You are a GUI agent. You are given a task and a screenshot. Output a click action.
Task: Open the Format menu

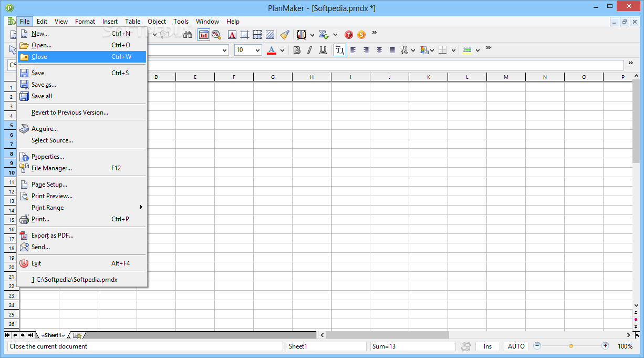[85, 22]
